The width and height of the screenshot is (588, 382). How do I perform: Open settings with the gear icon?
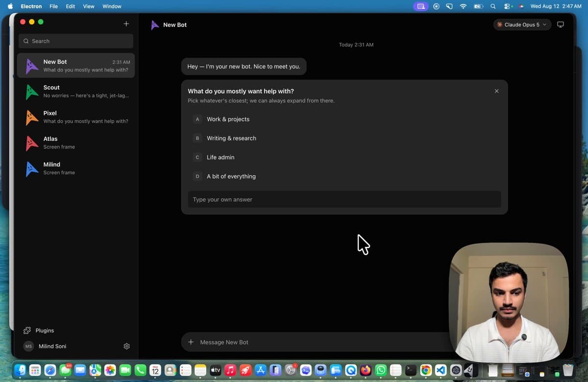pos(126,346)
